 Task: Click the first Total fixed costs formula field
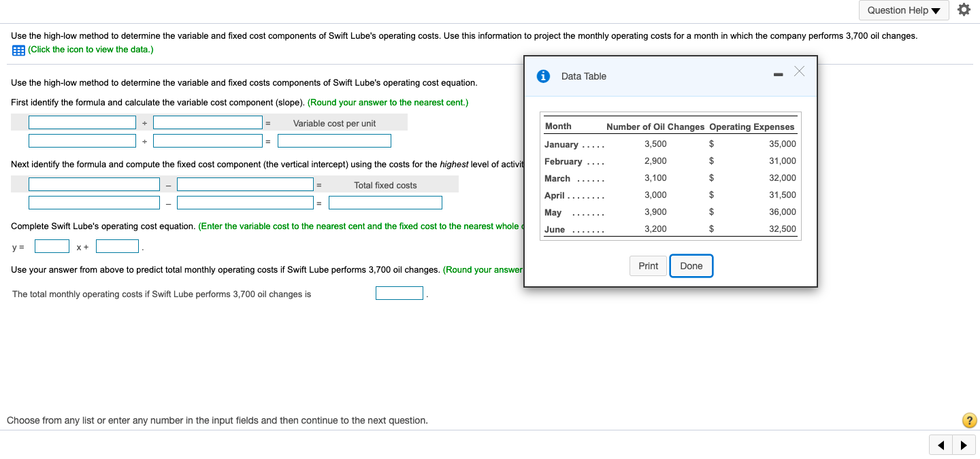pyautogui.click(x=94, y=184)
